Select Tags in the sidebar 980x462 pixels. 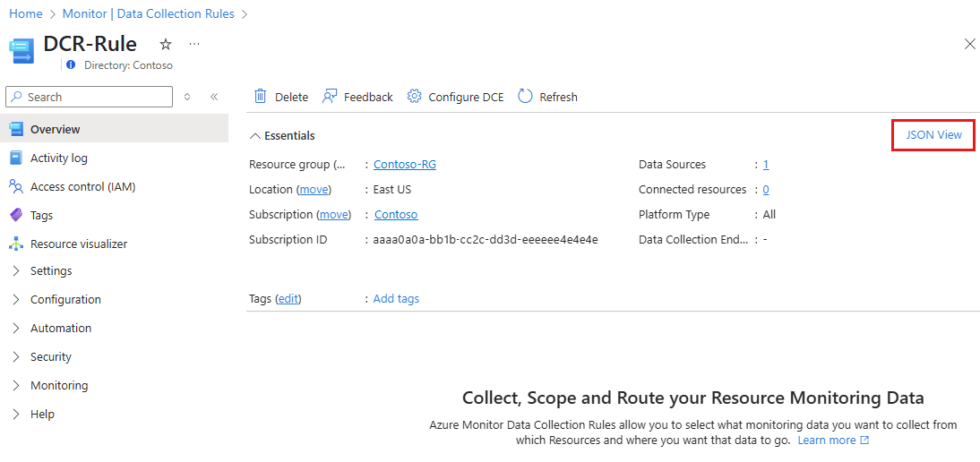click(x=41, y=215)
